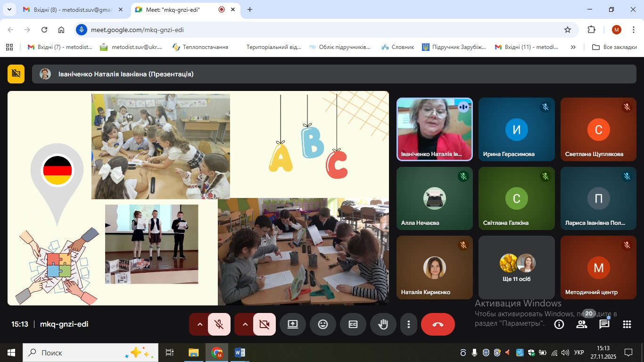The width and height of the screenshot is (644, 362).
Task: Open the activities grid icon
Action: click(x=627, y=324)
